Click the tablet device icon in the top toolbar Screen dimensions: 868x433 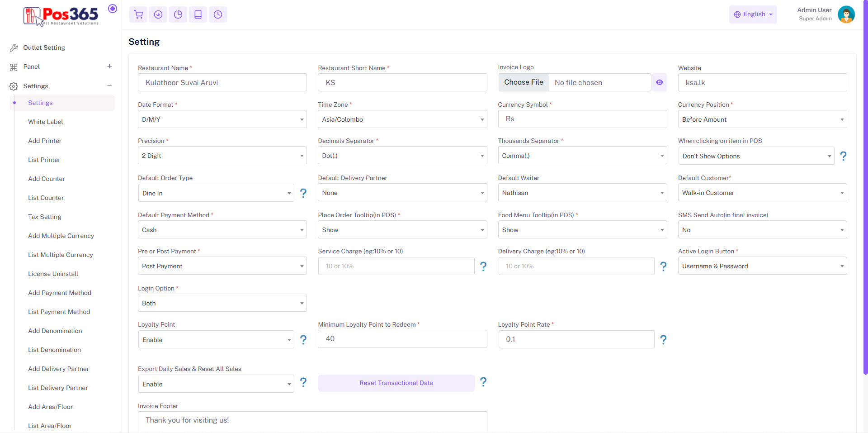coord(198,14)
